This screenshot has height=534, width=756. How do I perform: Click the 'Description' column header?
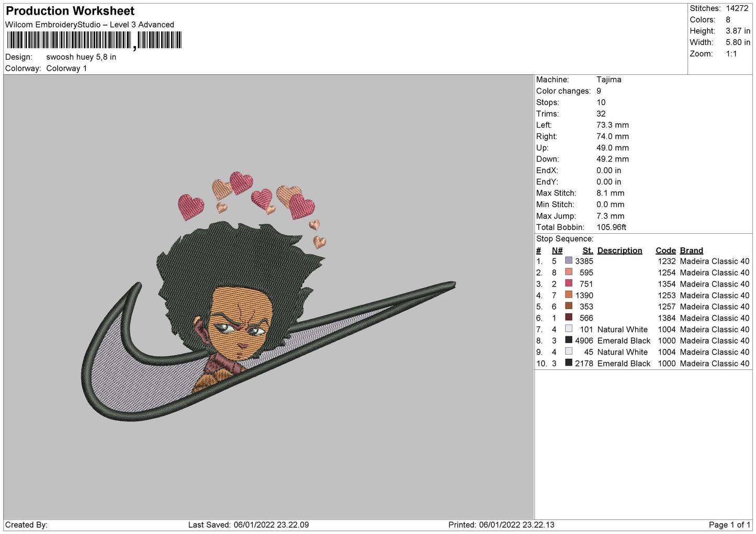[619, 251]
